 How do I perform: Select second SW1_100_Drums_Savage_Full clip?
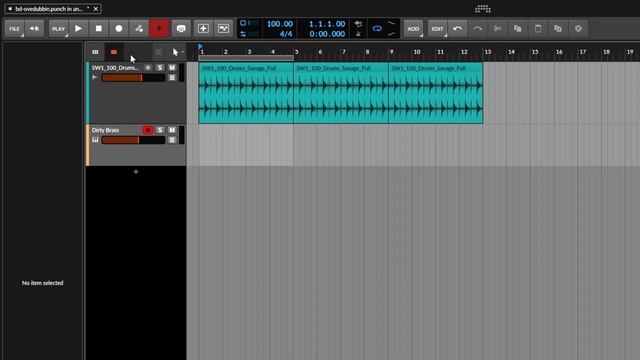point(341,93)
